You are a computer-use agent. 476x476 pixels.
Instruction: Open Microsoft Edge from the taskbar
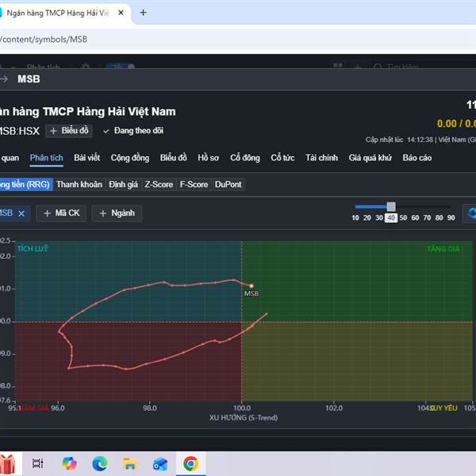99,463
